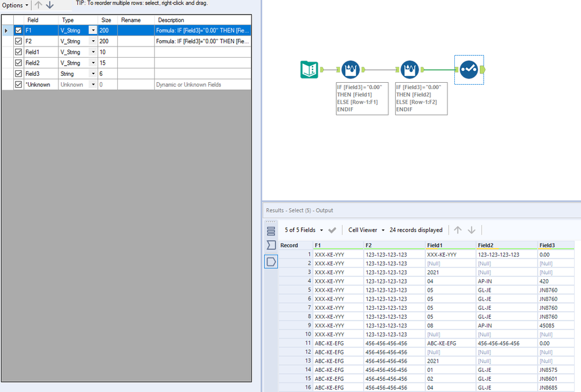Image resolution: width=581 pixels, height=392 pixels.
Task: Go to next record with Results down arrow
Action: 471,230
